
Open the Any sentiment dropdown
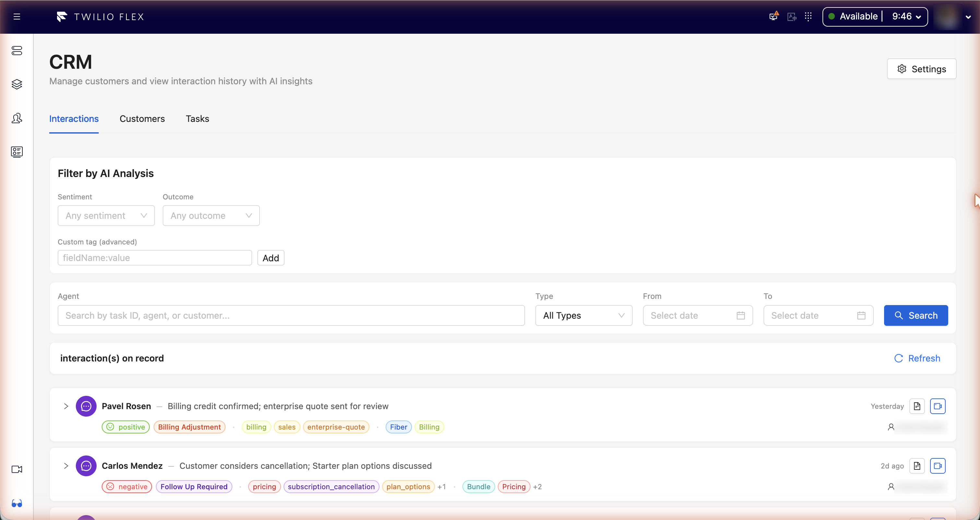tap(106, 216)
